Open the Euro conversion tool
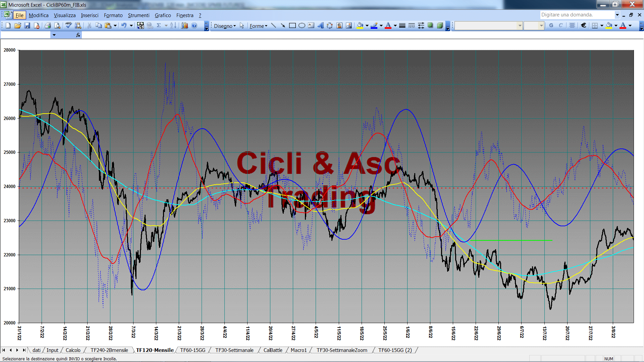The width and height of the screenshot is (644, 362). 141,25
